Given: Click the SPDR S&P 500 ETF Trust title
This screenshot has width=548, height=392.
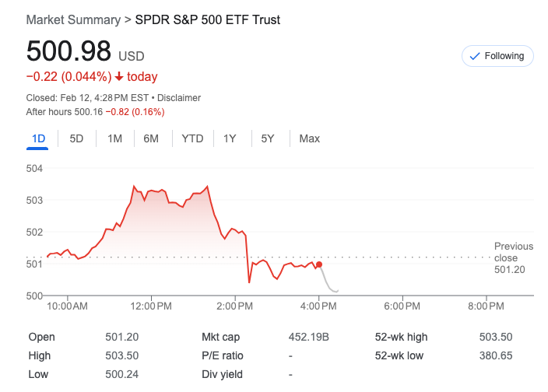Looking at the screenshot, I should (207, 19).
